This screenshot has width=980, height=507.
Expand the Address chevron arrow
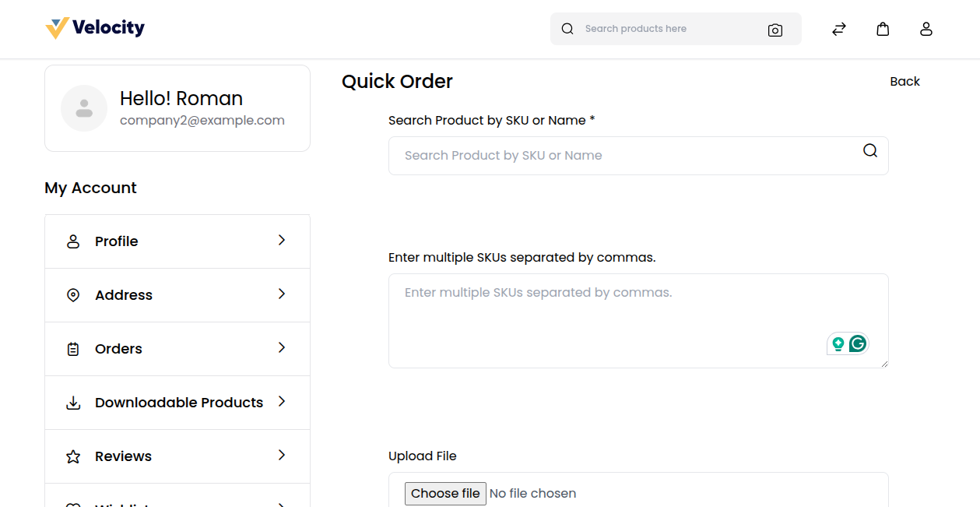coord(282,294)
